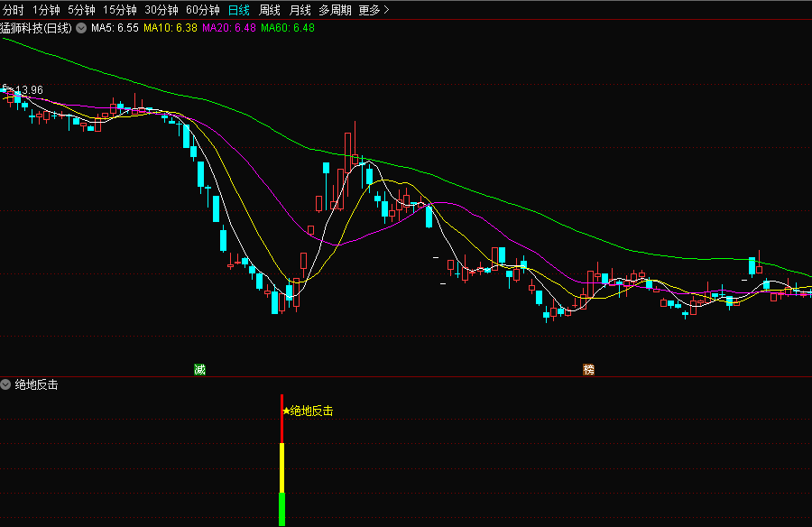812x527 pixels.
Task: Click the 猛狮科技(日线) stock title
Action: (36, 28)
